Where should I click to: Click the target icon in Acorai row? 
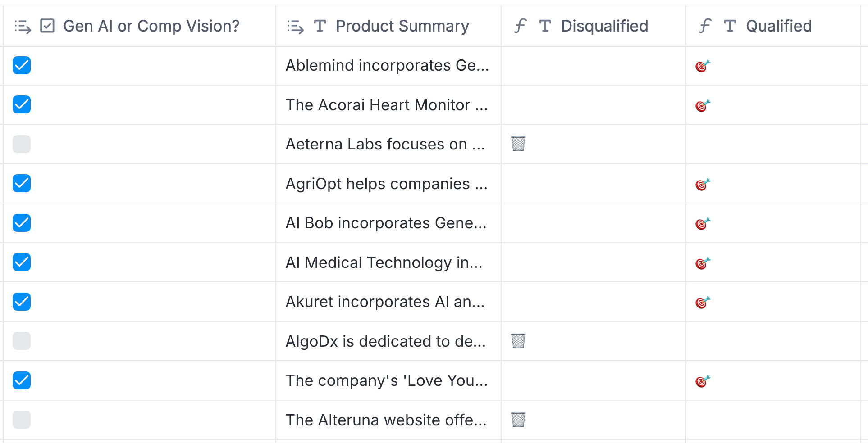point(702,105)
